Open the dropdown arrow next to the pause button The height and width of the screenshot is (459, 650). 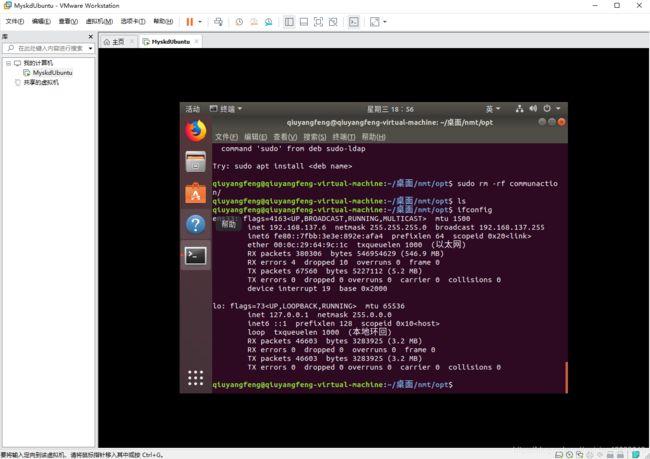point(200,22)
